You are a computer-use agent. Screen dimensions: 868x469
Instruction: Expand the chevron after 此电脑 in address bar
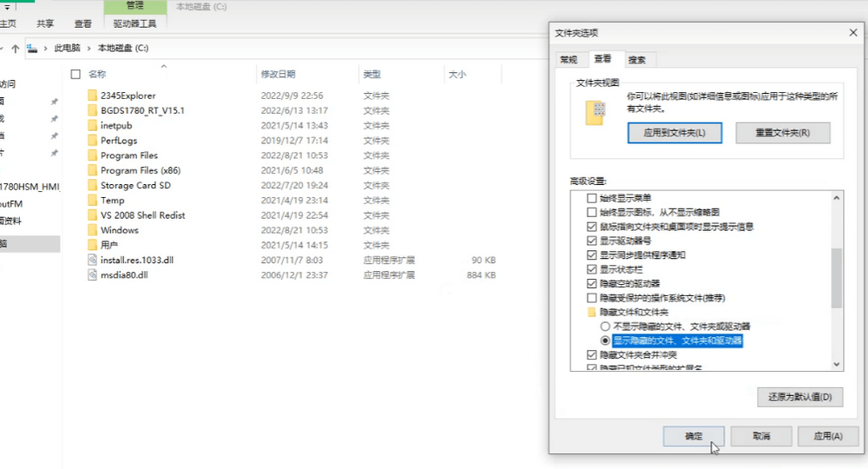pyautogui.click(x=88, y=48)
